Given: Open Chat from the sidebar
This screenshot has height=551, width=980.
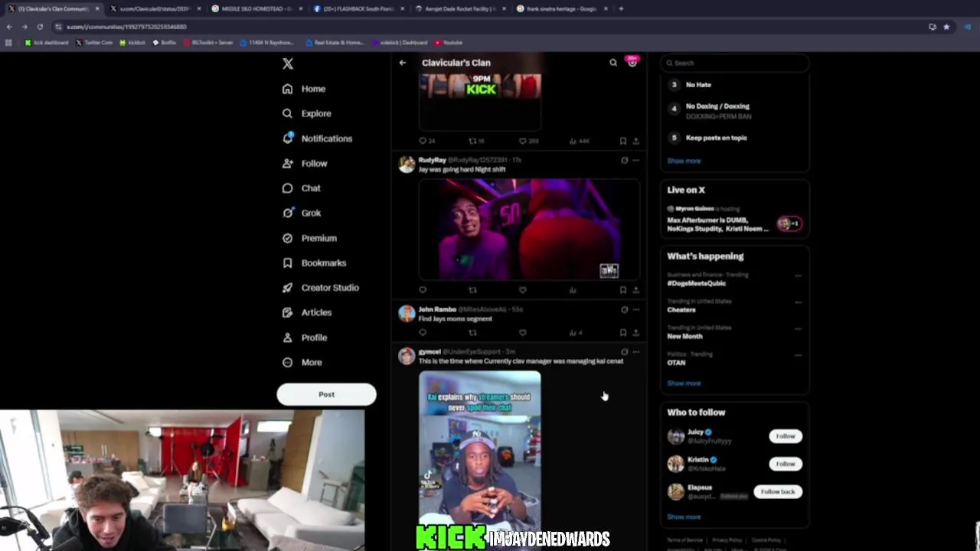Looking at the screenshot, I should [x=301, y=188].
